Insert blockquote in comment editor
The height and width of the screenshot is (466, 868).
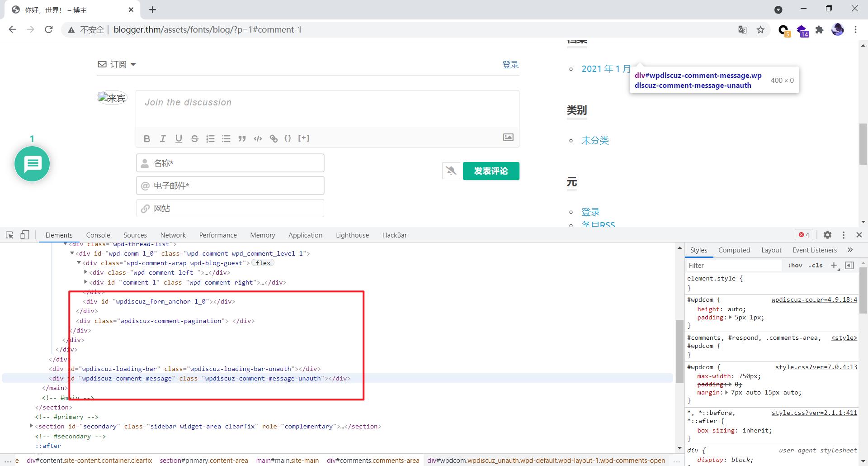242,138
